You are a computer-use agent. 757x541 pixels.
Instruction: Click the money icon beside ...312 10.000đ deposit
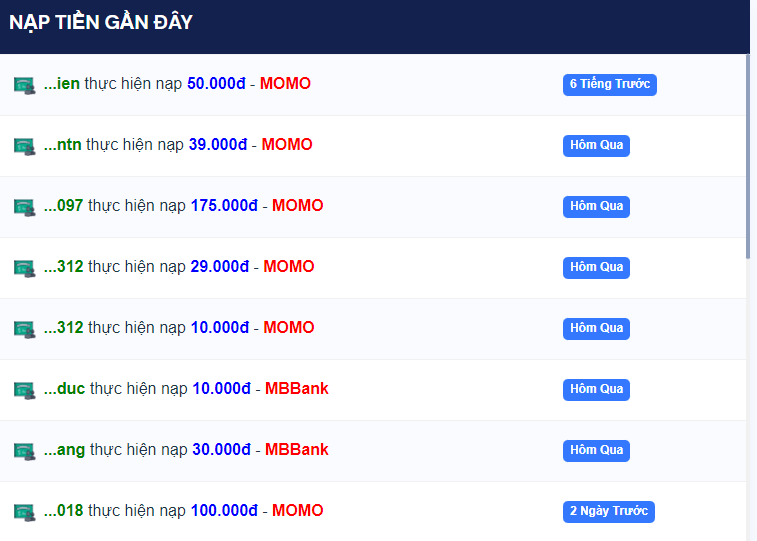[25, 329]
